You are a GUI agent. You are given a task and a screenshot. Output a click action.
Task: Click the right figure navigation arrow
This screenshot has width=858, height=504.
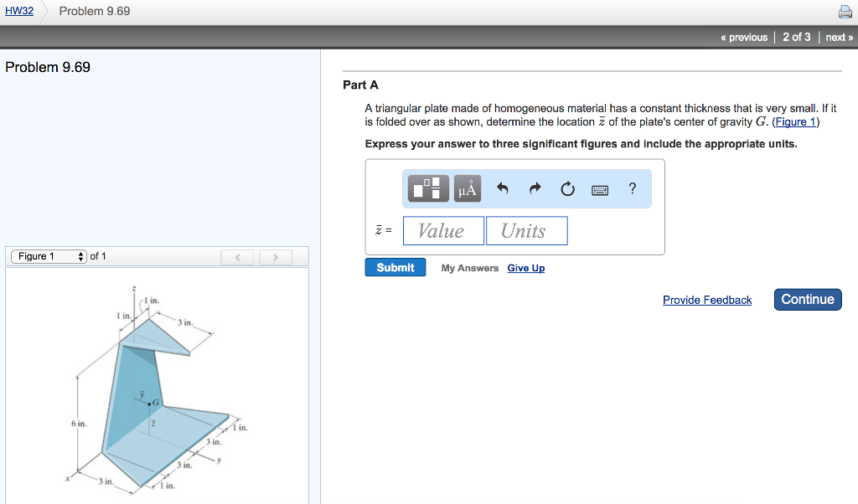(275, 256)
